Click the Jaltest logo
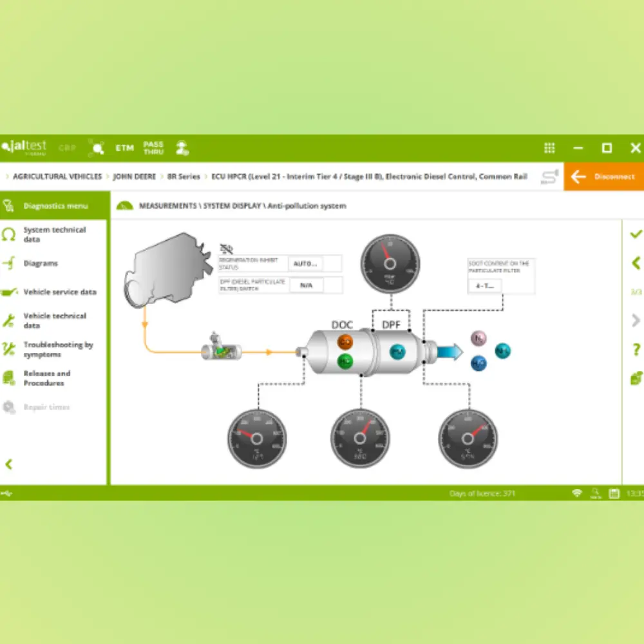The height and width of the screenshot is (644, 644). click(x=24, y=148)
